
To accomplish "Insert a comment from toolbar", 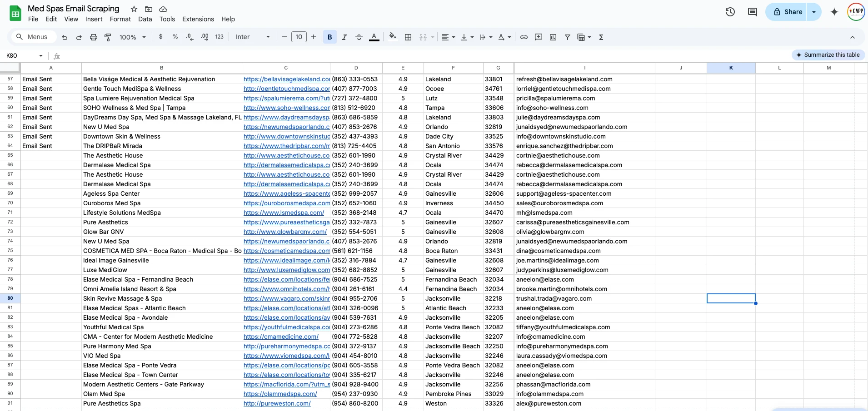I will point(539,37).
